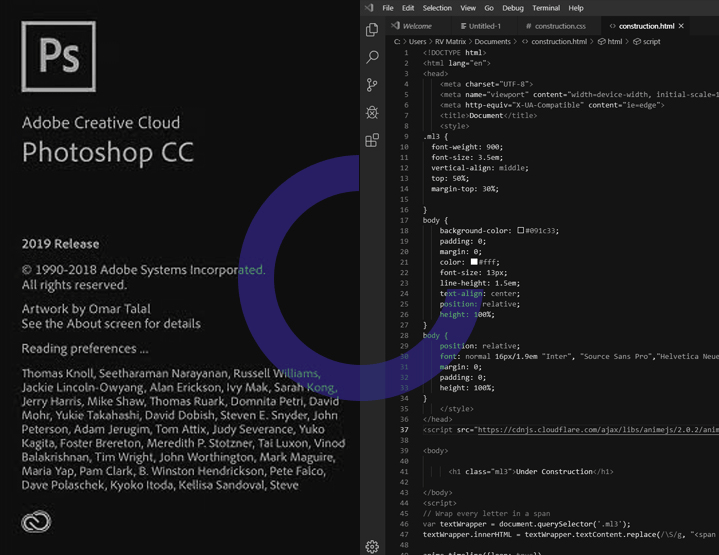Viewport: 719px width, 555px height.
Task: Click the 'var textWrapper' code line
Action: click(526, 524)
